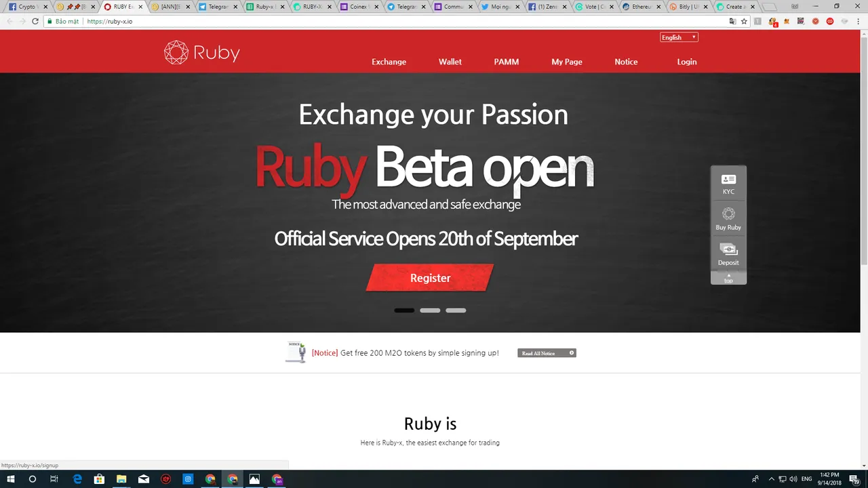
Task: Switch to the Vote browser tab
Action: point(595,7)
